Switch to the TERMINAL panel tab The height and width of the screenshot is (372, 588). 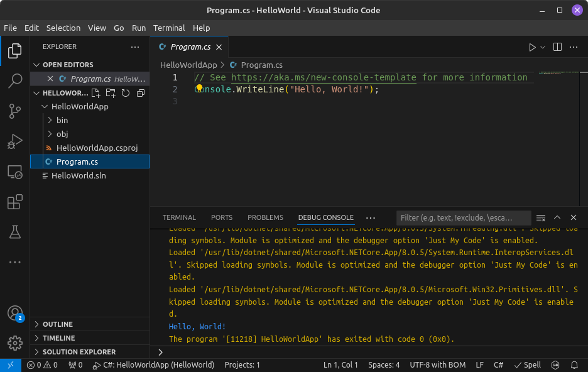pos(179,217)
